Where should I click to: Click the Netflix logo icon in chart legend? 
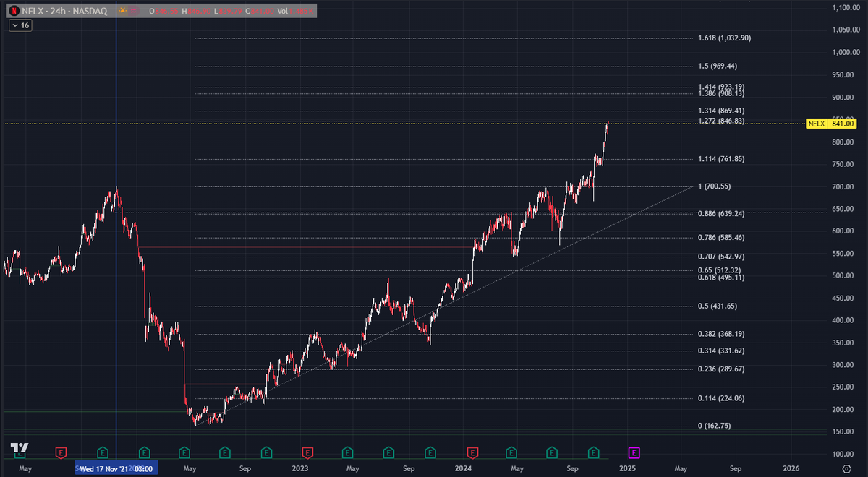(x=14, y=11)
